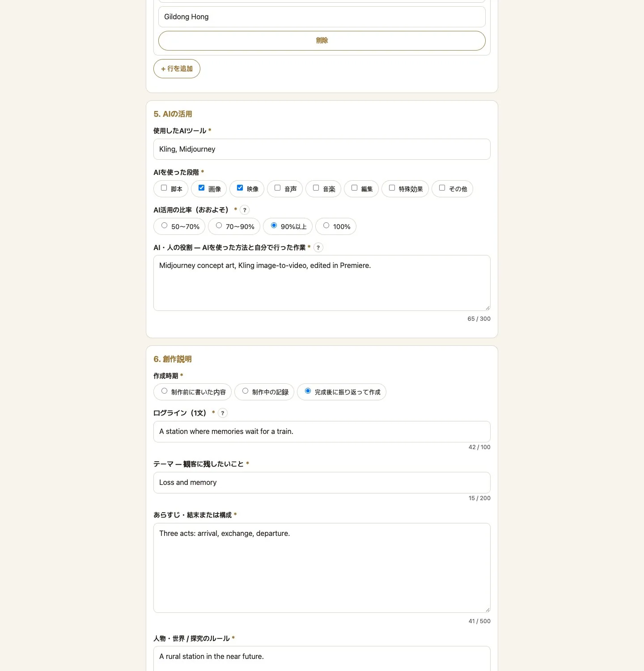Check the 編集 checkbox

[355, 188]
